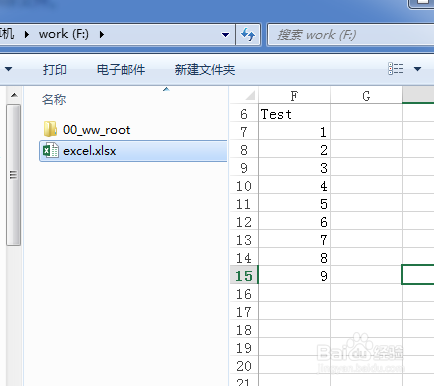434x386 pixels.
Task: Select row 17 header in Excel
Action: tap(244, 312)
